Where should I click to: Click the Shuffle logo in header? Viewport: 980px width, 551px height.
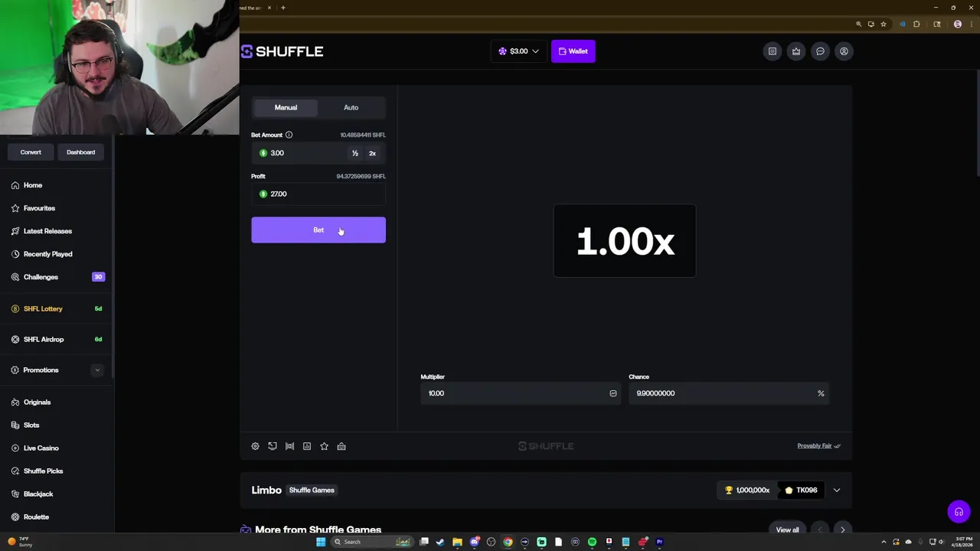click(x=282, y=51)
